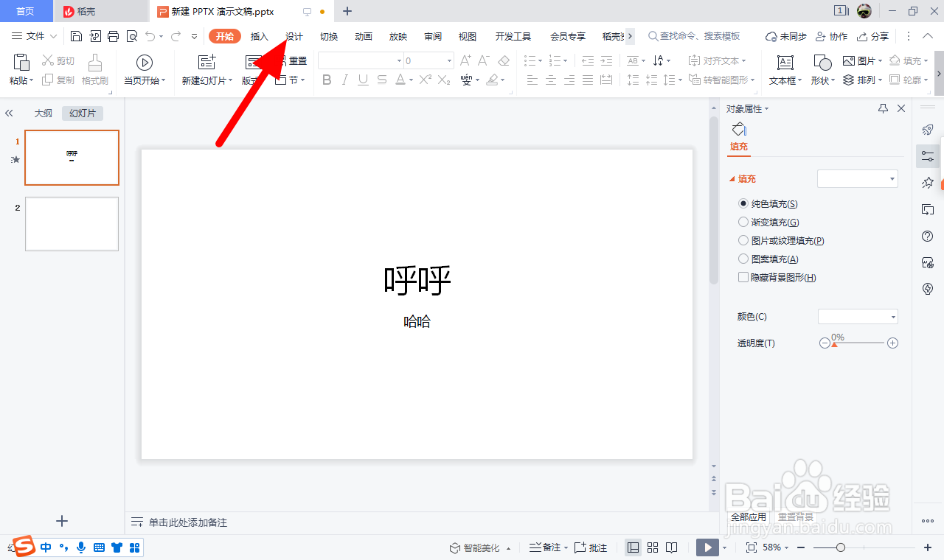Click the Comments (批注) button
The width and height of the screenshot is (944, 560).
(x=591, y=547)
